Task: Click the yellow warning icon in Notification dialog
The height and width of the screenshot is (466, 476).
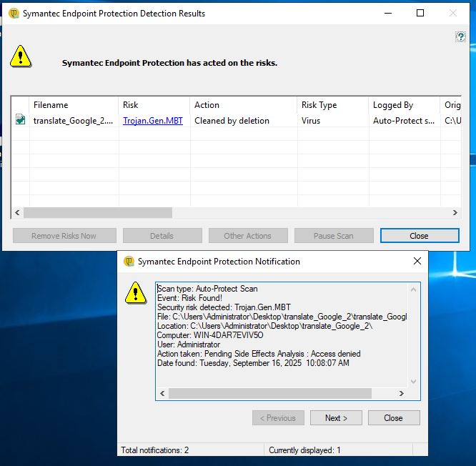Action: point(135,293)
